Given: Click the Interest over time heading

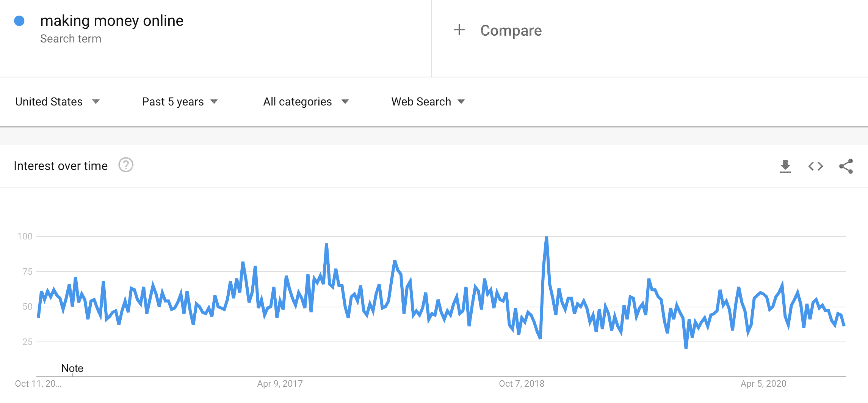Looking at the screenshot, I should tap(61, 166).
